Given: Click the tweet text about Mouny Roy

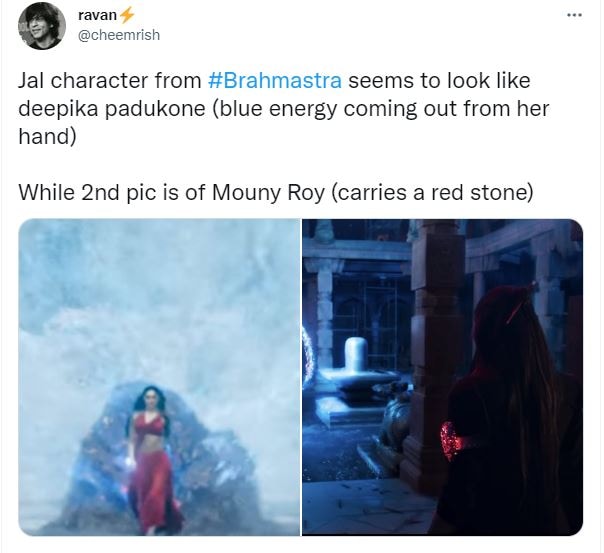Looking at the screenshot, I should (x=276, y=192).
